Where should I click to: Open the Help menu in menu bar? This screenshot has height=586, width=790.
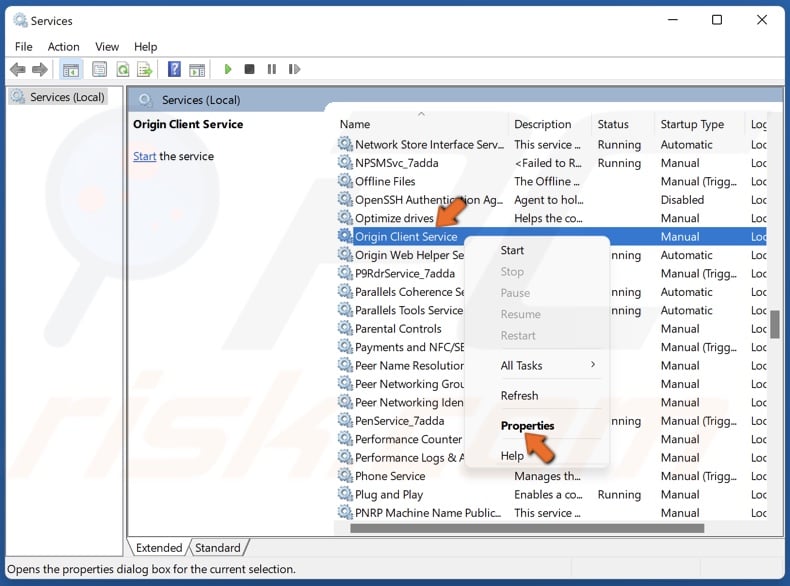[x=146, y=47]
